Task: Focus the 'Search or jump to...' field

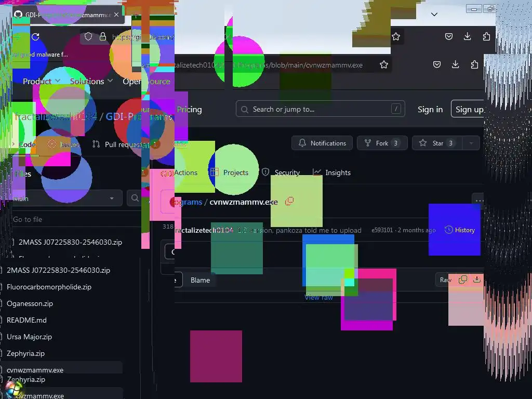Action: (320, 109)
